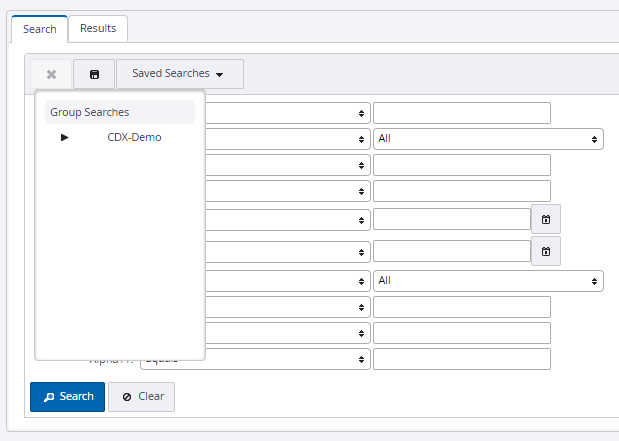Image resolution: width=619 pixels, height=441 pixels.
Task: Select the CDX-Demo saved search group
Action: coord(134,138)
